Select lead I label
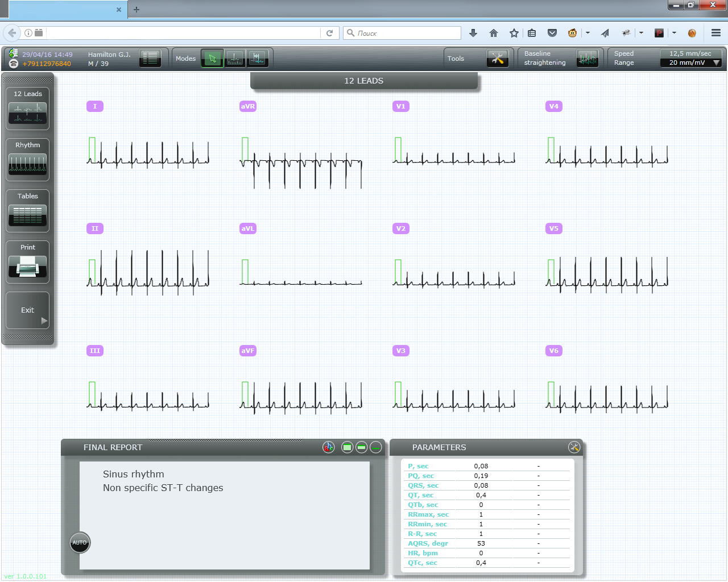 95,106
